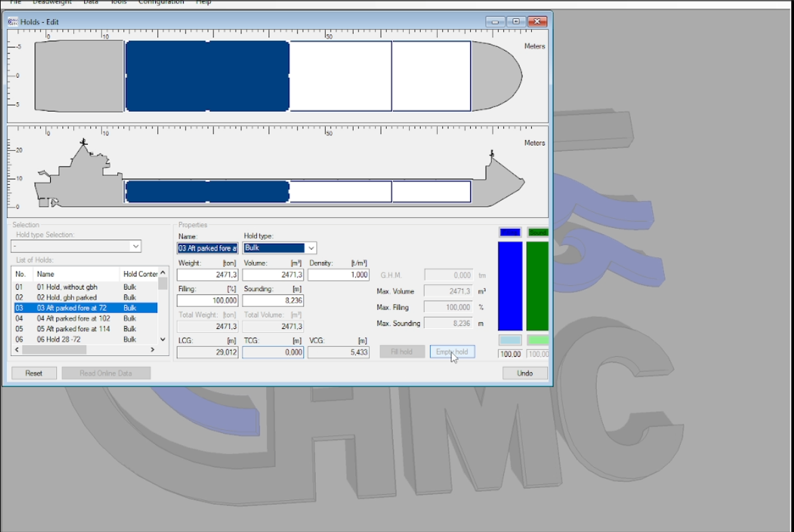Screen dimensions: 794x532
Task: Open the Hold type Bulk combo box
Action: [280, 248]
